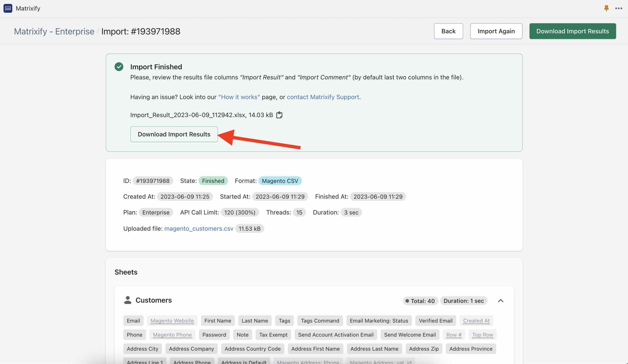Image resolution: width=628 pixels, height=364 pixels.
Task: Click the green Download Import Results button
Action: (572, 31)
